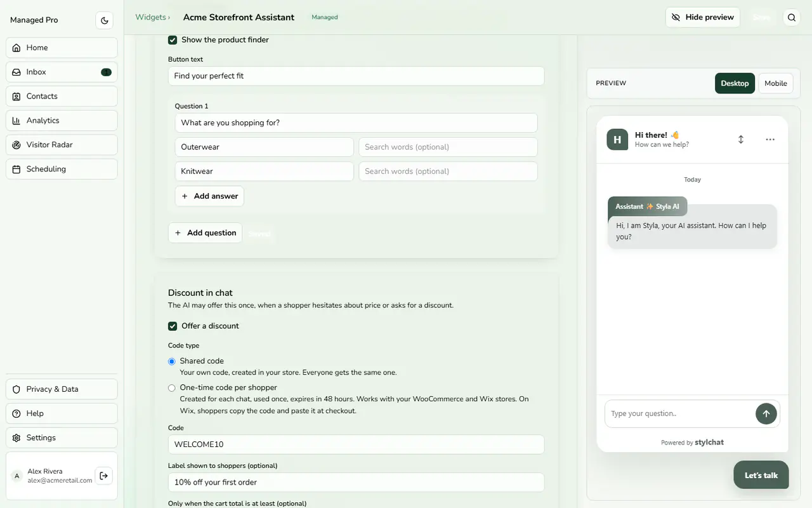Screen dimensions: 812x508
Task: Click the Outerwear answer field
Action: pos(264,147)
